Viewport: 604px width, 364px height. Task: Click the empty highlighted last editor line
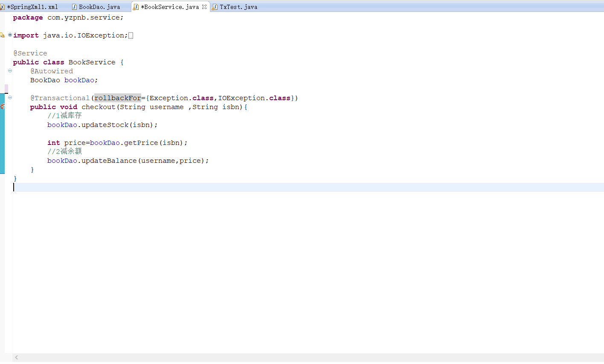click(x=308, y=187)
